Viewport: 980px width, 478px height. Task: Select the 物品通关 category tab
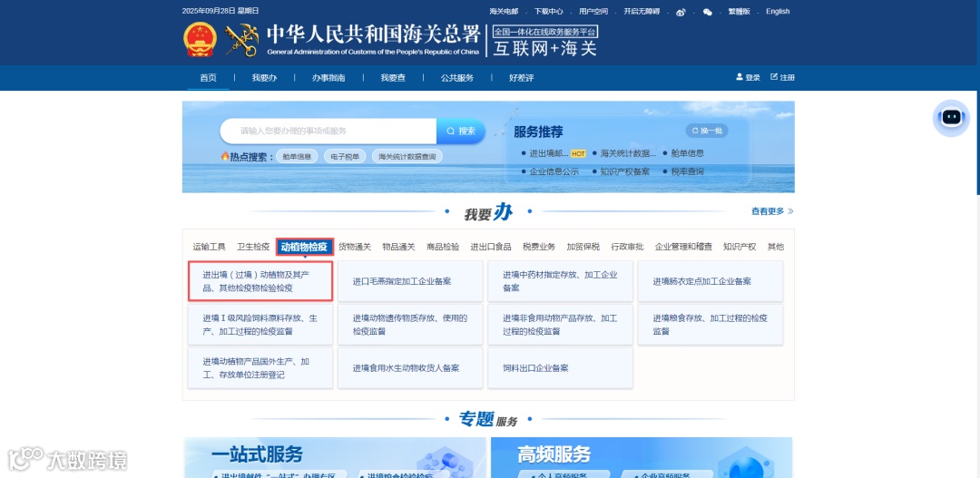398,247
